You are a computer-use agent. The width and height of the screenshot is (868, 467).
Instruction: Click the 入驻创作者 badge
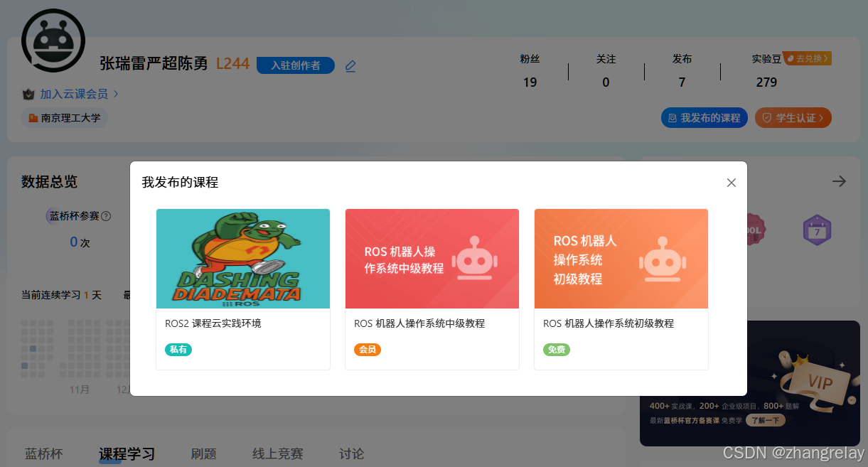(296, 65)
